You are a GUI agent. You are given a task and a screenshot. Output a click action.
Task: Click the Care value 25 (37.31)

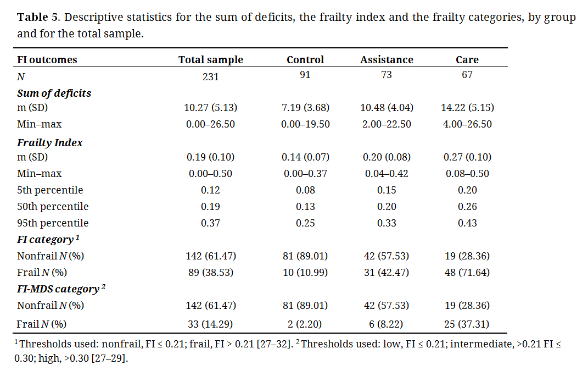click(467, 324)
